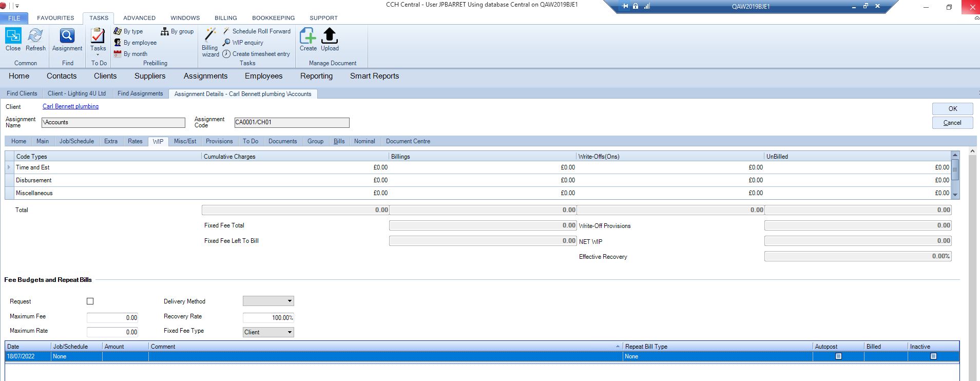Click the code types grid scrollbar up arrow
Image resolution: width=980 pixels, height=381 pixels.
[955, 155]
